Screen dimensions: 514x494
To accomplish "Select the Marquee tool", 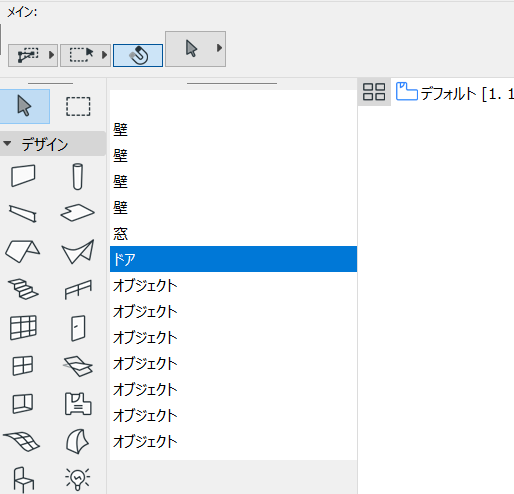I will coord(78,107).
